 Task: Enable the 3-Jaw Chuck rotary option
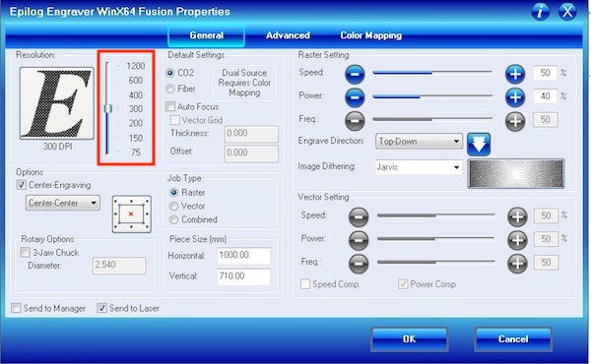coord(25,252)
